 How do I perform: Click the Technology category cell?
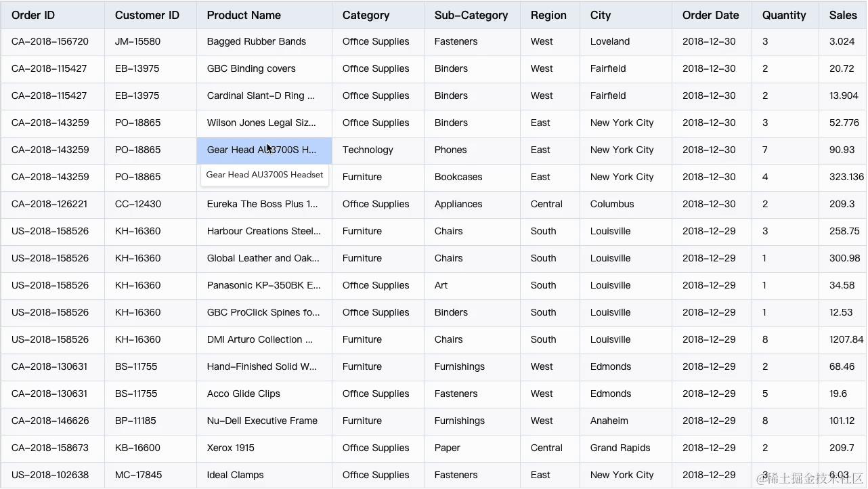(x=368, y=150)
